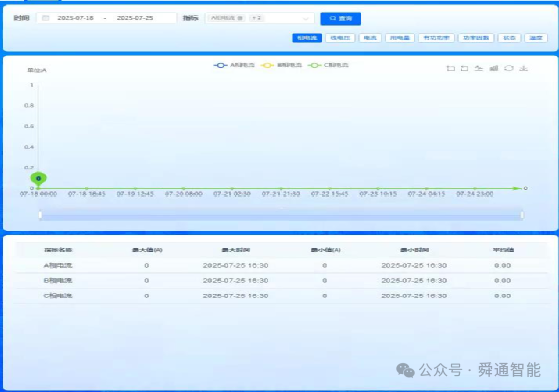The image size is (559, 392).
Task: Toggle C相电流 series in chart legend
Action: [x=328, y=65]
